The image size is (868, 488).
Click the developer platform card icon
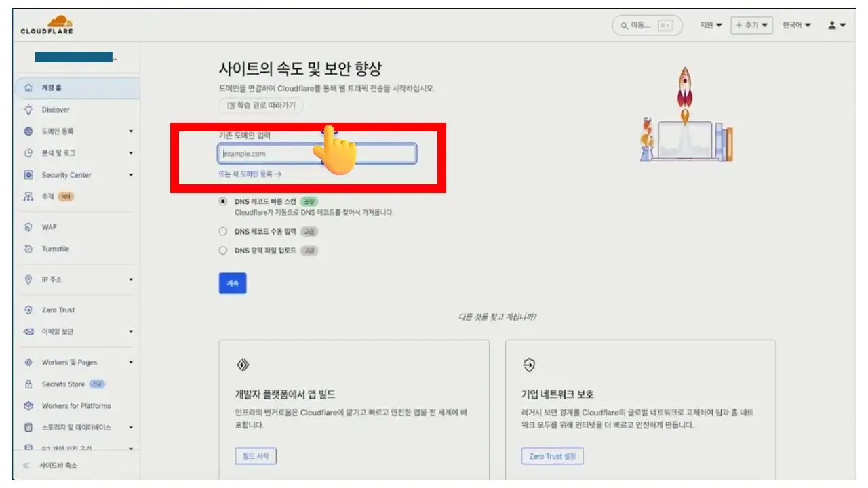(x=243, y=365)
